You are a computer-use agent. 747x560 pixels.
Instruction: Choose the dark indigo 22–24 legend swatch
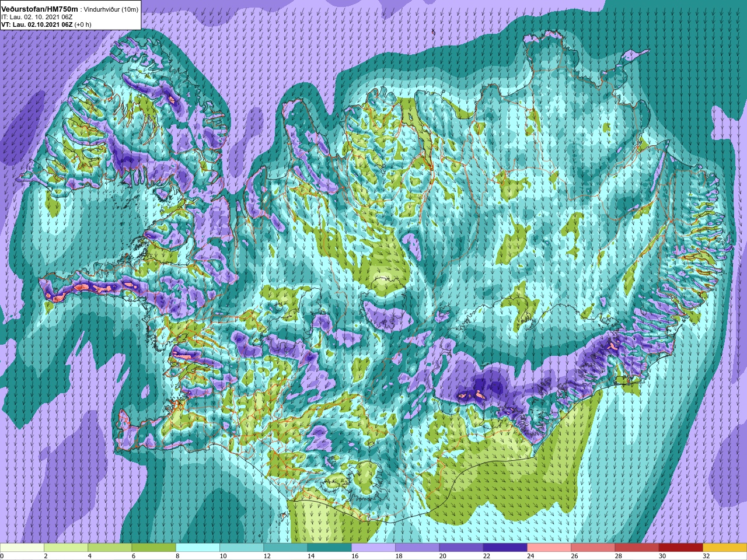pos(505,548)
